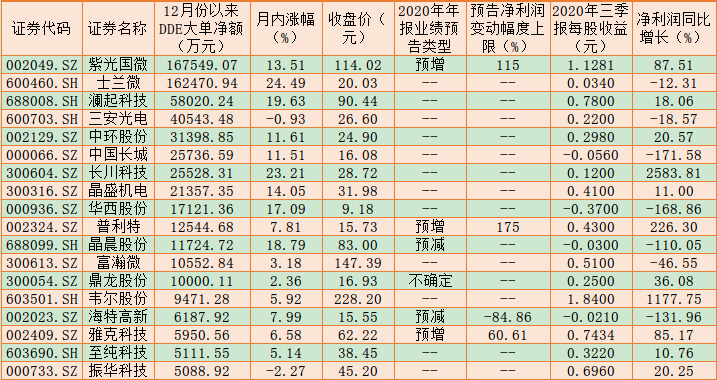Select stock code 600460.SH
717x380 pixels.
pyautogui.click(x=42, y=83)
